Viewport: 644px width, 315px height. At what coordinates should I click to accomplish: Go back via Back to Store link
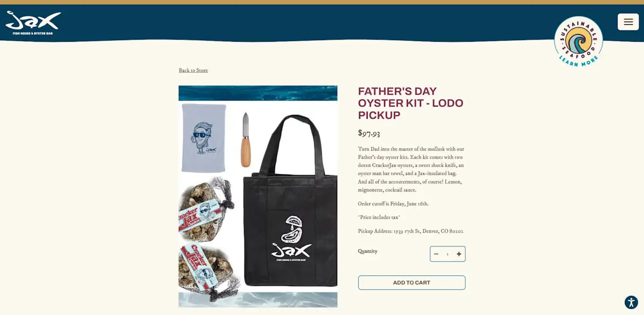click(x=193, y=70)
